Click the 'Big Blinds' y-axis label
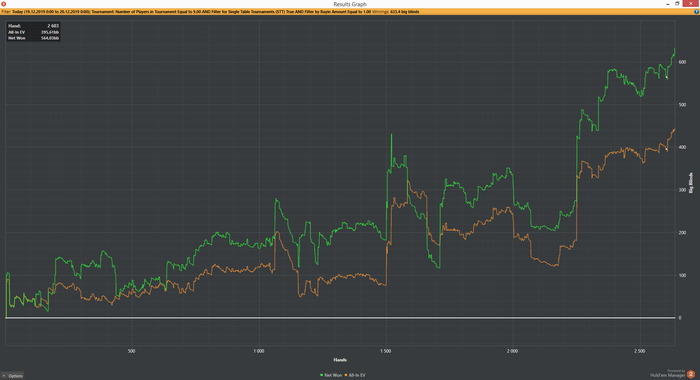Viewport: 700px width, 380px height. pos(691,183)
